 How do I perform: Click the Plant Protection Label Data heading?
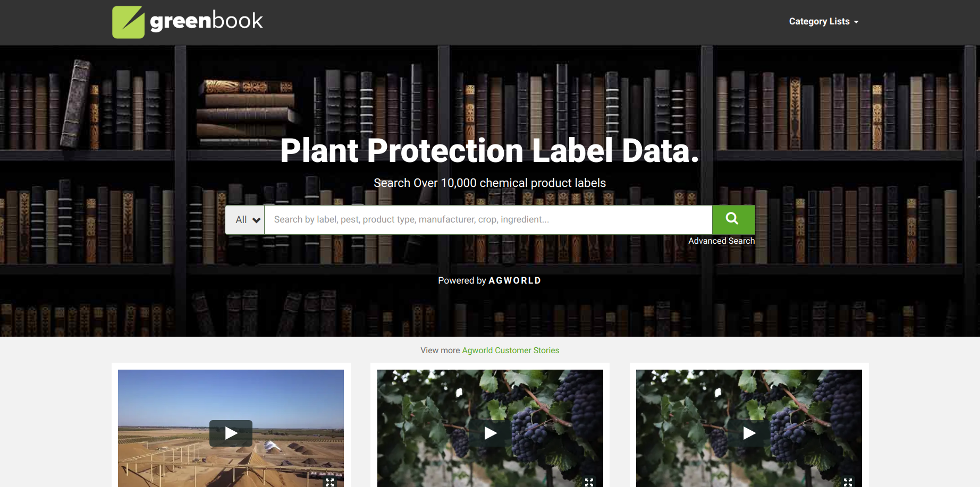point(489,151)
